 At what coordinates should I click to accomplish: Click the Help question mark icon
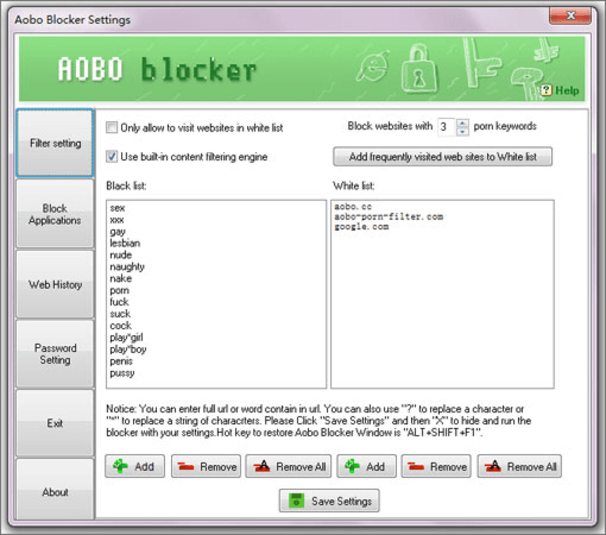pos(546,90)
